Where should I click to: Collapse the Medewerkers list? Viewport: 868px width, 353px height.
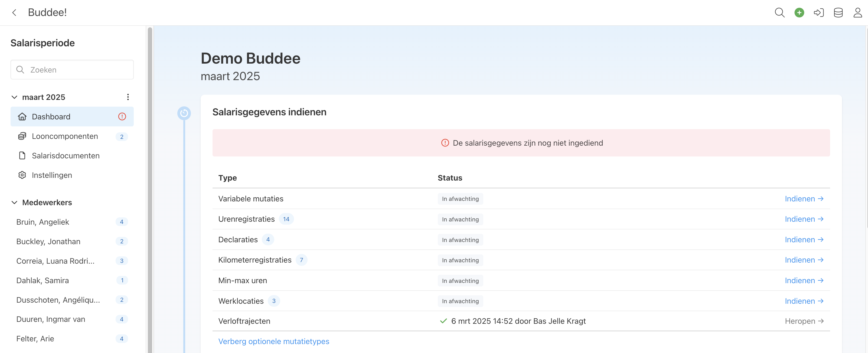pyautogui.click(x=15, y=202)
